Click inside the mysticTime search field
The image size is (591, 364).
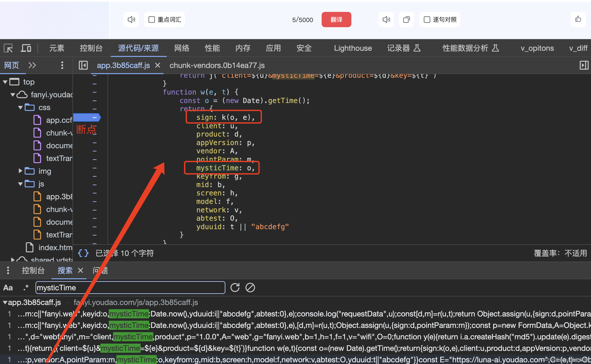pyautogui.click(x=130, y=288)
